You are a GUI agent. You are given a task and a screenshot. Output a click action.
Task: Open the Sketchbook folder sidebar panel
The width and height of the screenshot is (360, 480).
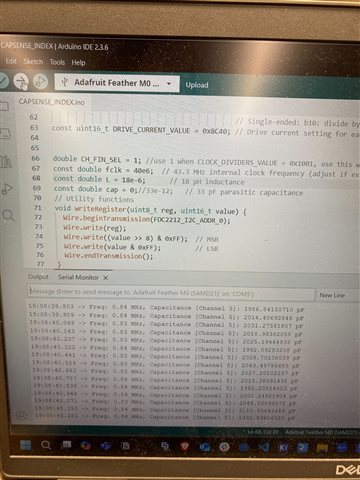[x=4, y=106]
